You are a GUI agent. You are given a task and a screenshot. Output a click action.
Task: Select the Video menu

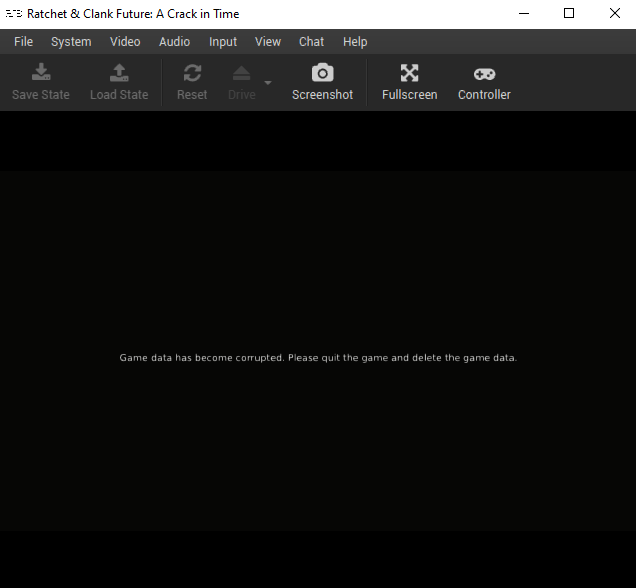pyautogui.click(x=125, y=42)
